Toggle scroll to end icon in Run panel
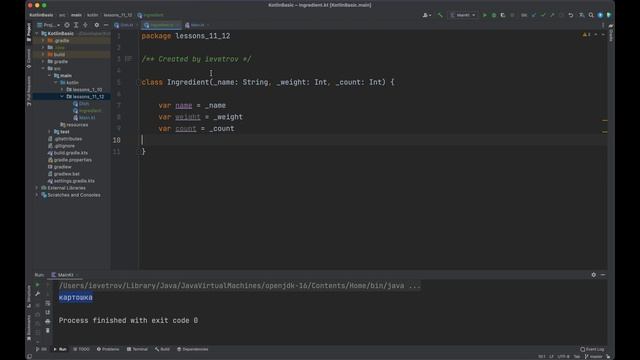 click(48, 312)
